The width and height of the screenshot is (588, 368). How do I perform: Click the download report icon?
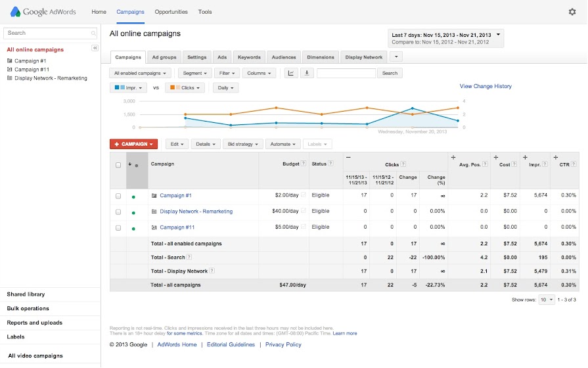click(307, 73)
